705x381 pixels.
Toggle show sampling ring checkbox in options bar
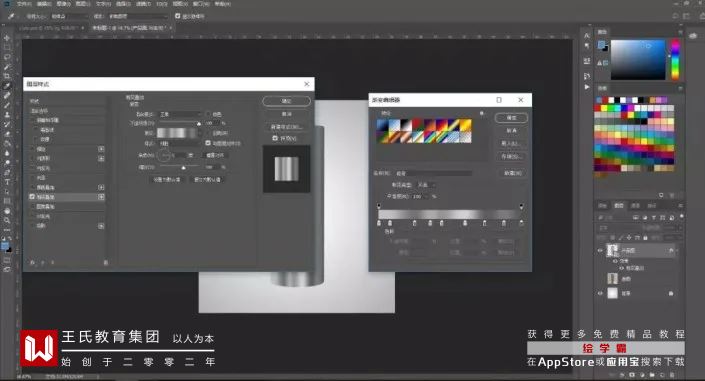(178, 16)
